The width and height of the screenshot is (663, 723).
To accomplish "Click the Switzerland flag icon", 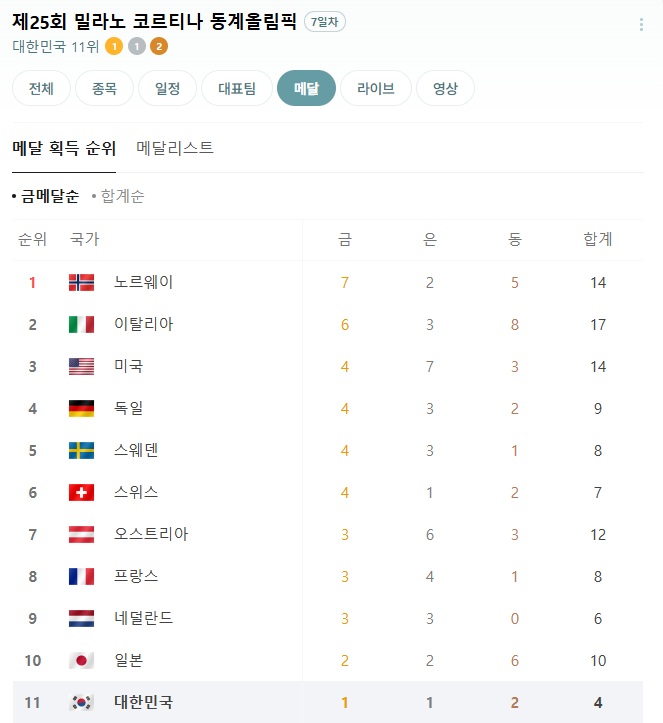I will 81,492.
